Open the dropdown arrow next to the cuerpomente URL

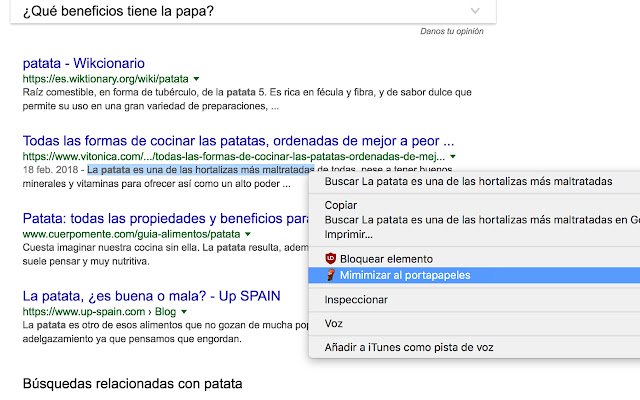coord(248,234)
